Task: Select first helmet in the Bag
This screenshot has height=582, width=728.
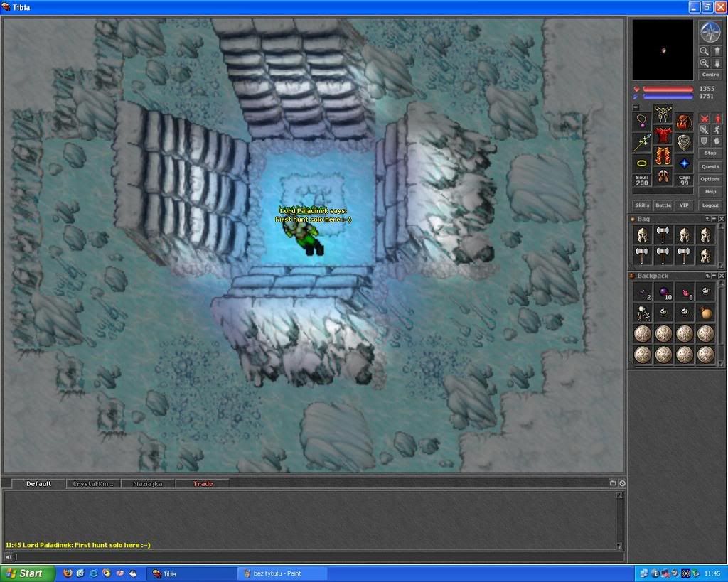Action: click(643, 235)
